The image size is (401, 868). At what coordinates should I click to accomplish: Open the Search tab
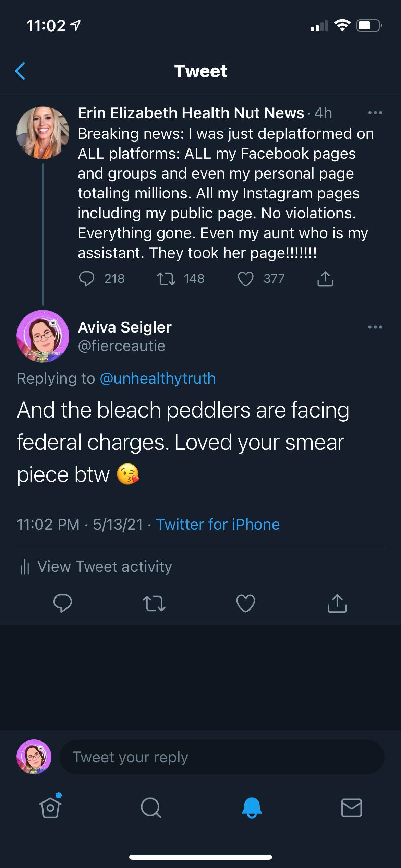tap(151, 808)
